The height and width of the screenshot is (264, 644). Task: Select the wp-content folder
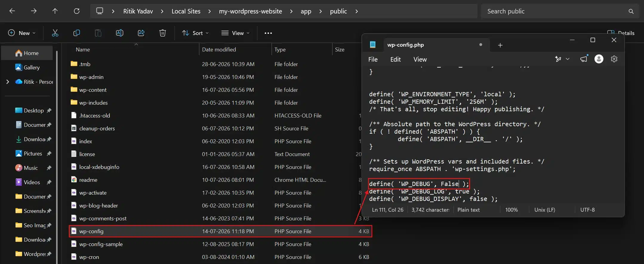(x=93, y=90)
